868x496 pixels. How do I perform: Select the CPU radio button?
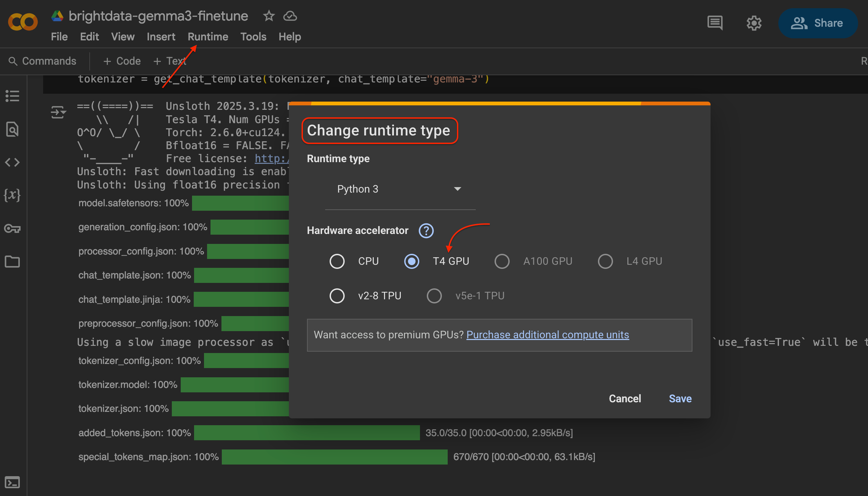(337, 261)
